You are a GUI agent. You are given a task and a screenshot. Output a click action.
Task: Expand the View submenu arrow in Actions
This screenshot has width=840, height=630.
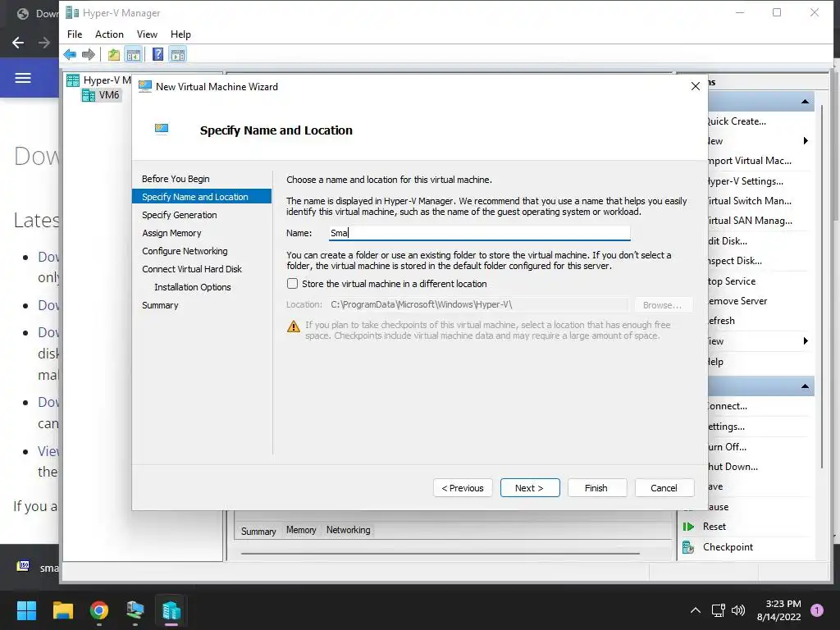(806, 341)
